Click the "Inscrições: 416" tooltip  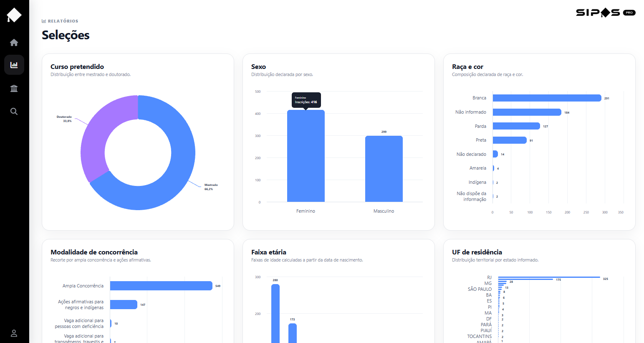pyautogui.click(x=306, y=100)
